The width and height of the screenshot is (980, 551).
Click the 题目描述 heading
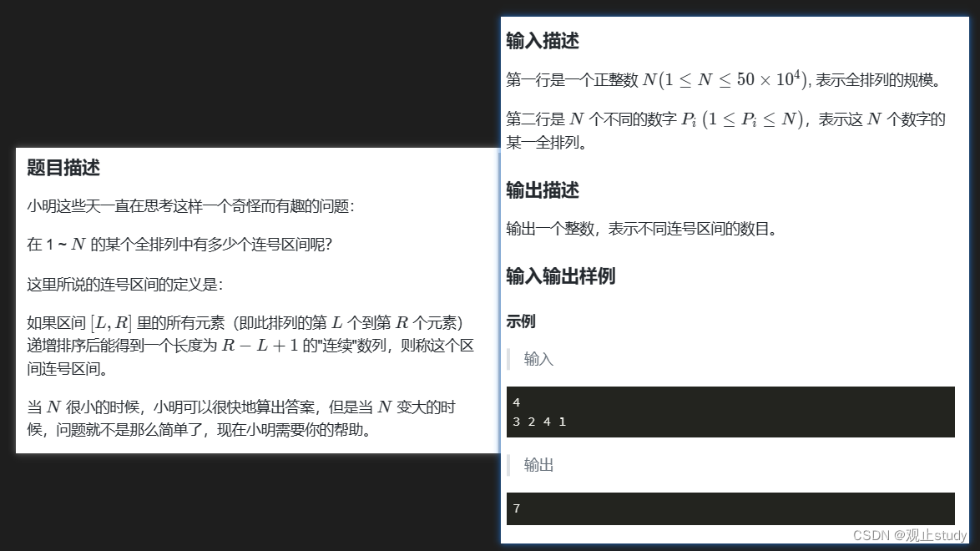click(63, 168)
